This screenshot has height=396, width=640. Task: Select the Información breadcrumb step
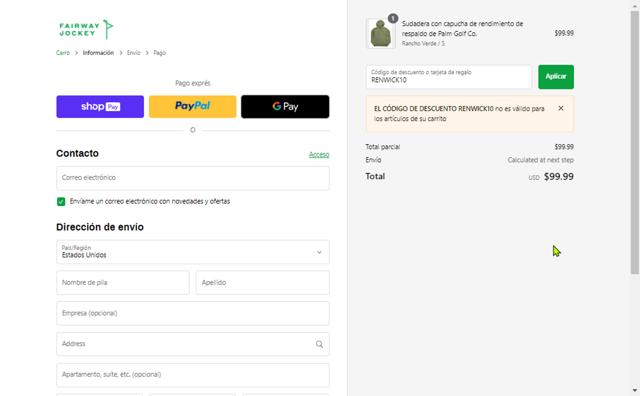click(x=98, y=53)
